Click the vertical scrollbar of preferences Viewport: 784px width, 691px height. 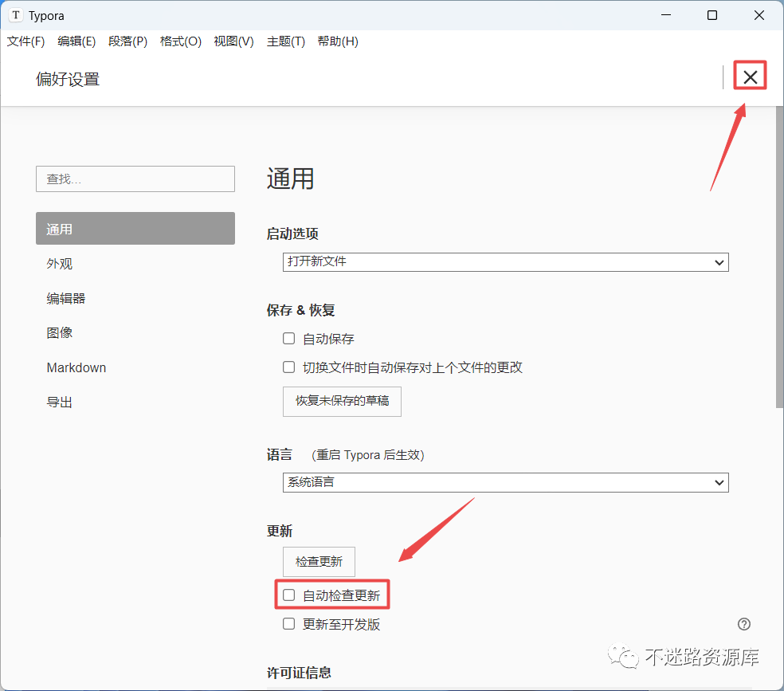(x=779, y=257)
